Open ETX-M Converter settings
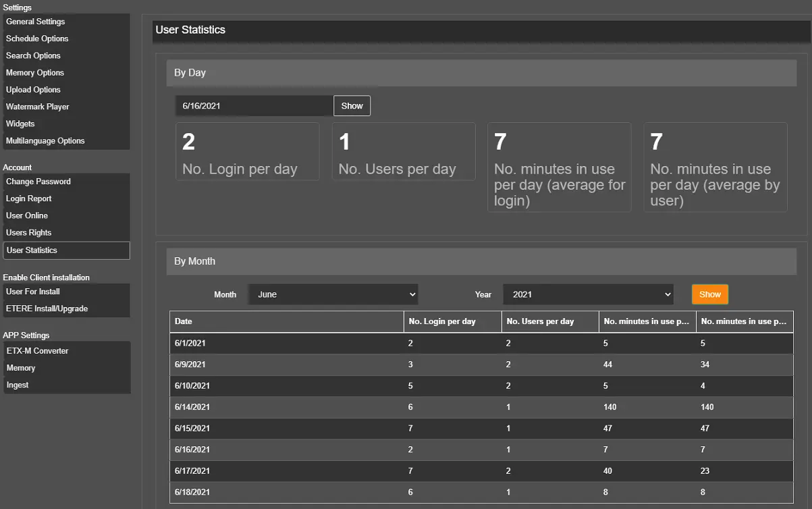 37,351
